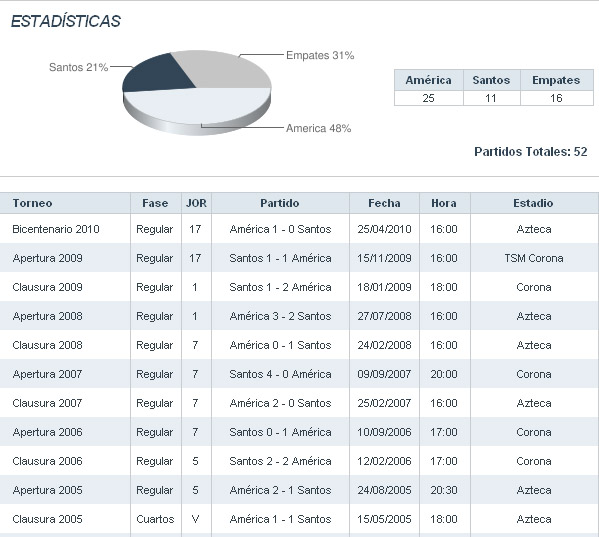Click the Empates 31% chart label
599x537 pixels.
pos(320,55)
